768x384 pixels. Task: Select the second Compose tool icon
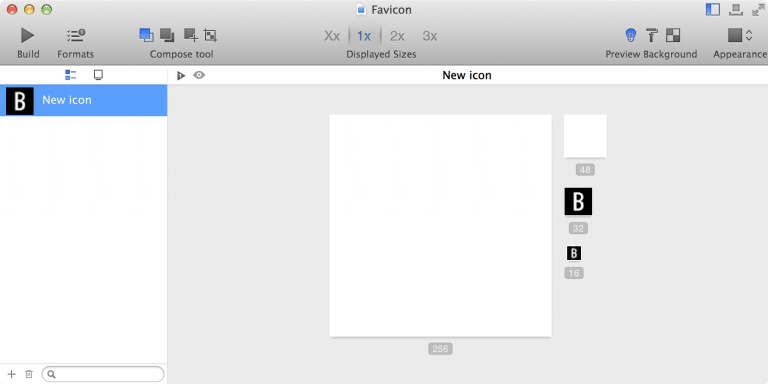pos(167,35)
